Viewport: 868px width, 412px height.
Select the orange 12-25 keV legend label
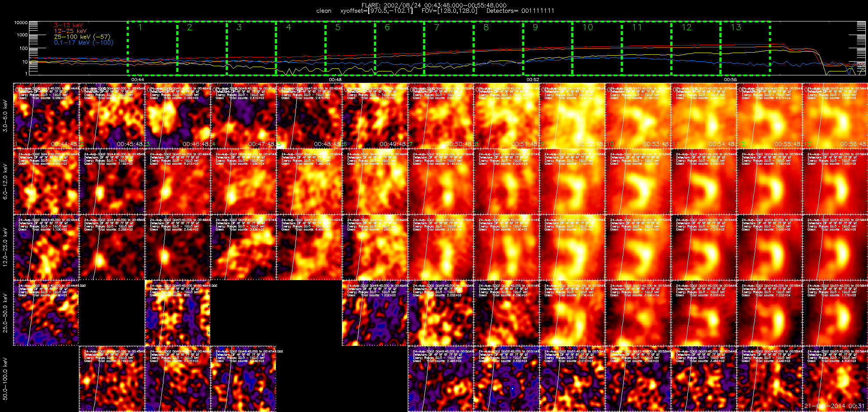[x=71, y=31]
